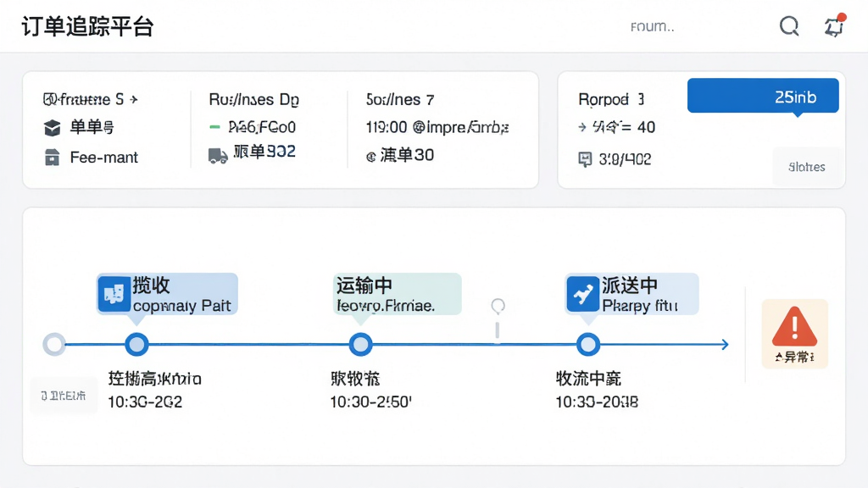The width and height of the screenshot is (868, 488).
Task: Click the red warning triangle 异常 icon
Action: point(795,334)
